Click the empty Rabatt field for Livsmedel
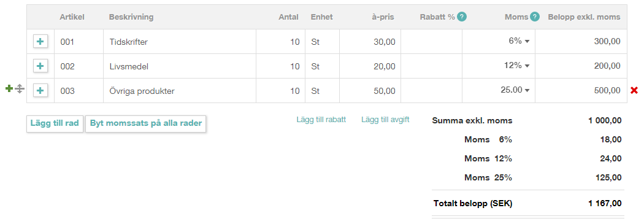The image size is (644, 224). pos(432,66)
